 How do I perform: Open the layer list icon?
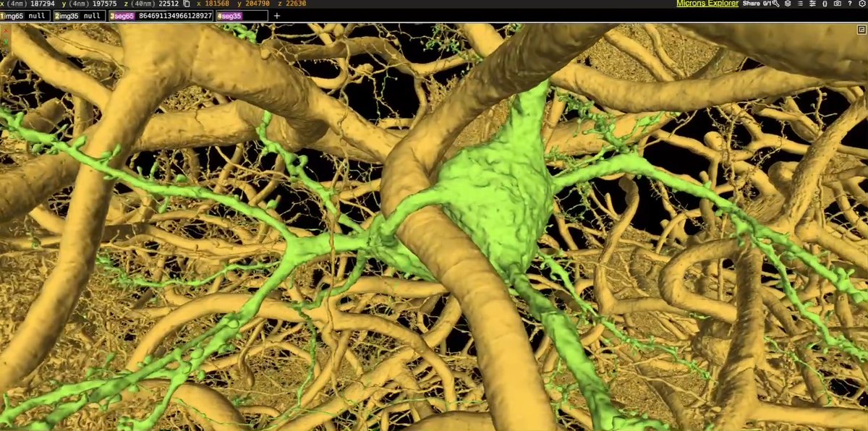click(800, 4)
